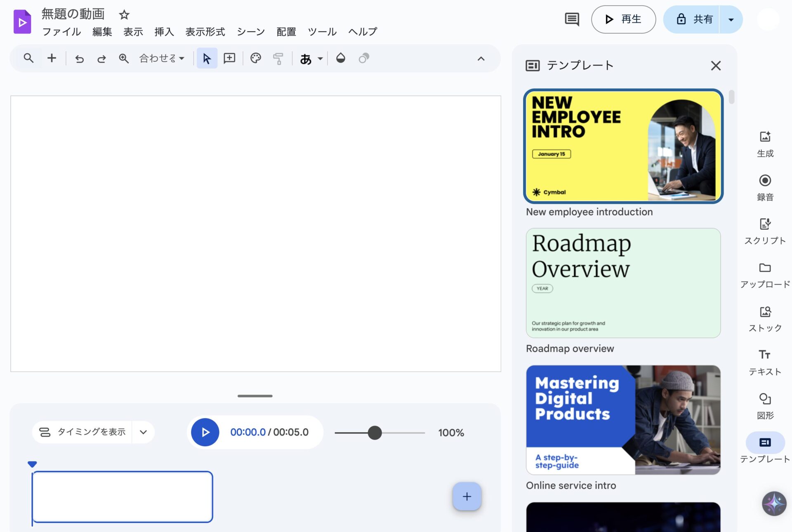792x532 pixels.
Task: Expand the 合わせる zoom dropdown
Action: pyautogui.click(x=162, y=59)
